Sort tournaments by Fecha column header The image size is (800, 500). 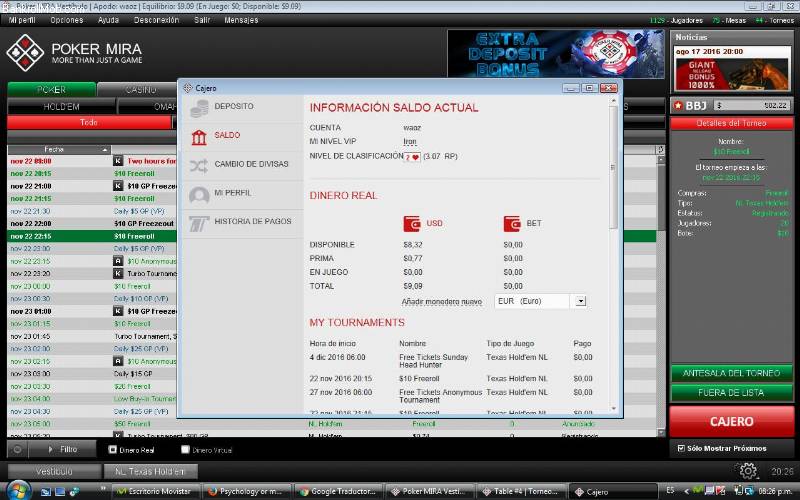coord(60,149)
